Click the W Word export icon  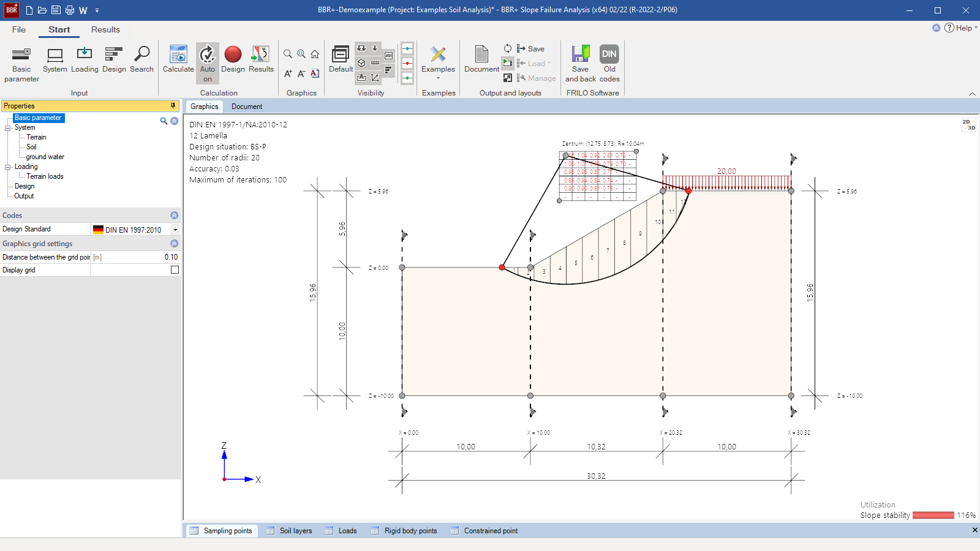tap(83, 10)
